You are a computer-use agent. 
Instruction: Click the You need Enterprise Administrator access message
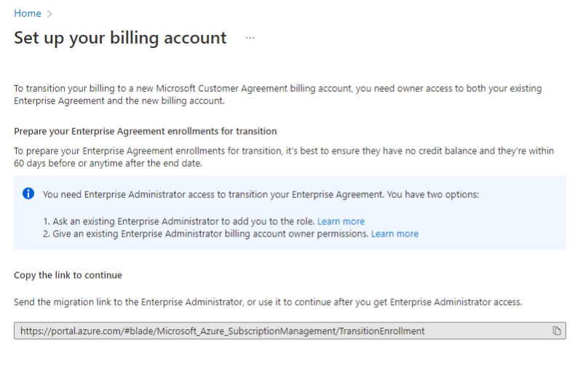(261, 194)
